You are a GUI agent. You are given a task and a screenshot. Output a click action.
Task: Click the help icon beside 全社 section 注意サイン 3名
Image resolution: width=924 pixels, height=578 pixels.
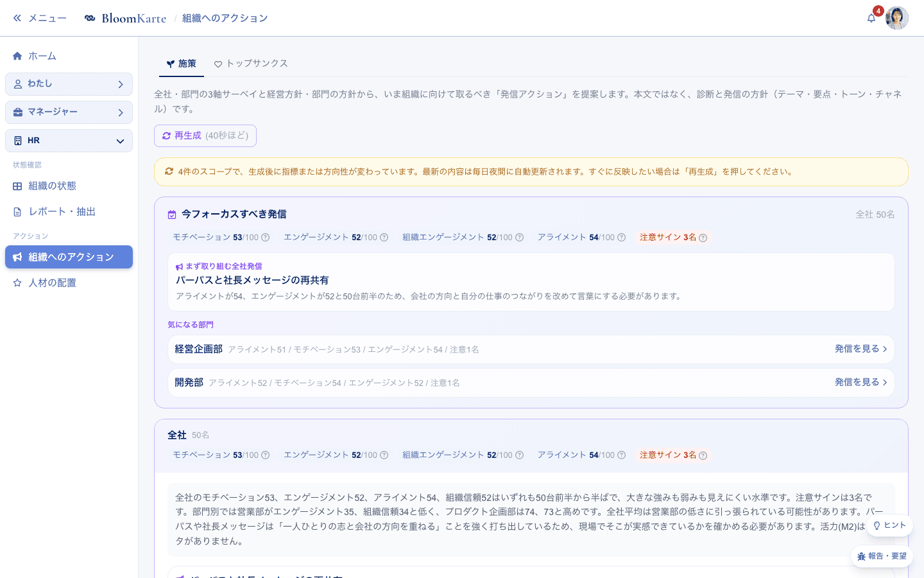[703, 455]
